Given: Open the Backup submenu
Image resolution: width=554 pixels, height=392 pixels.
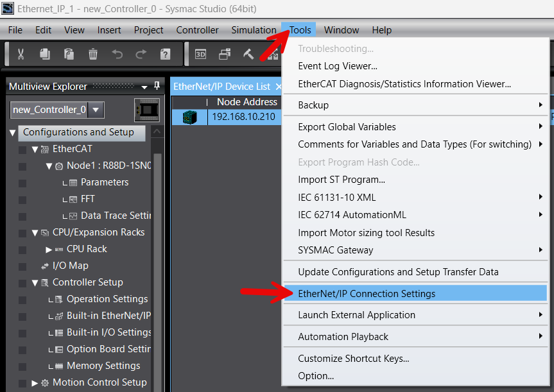Looking at the screenshot, I should [415, 105].
